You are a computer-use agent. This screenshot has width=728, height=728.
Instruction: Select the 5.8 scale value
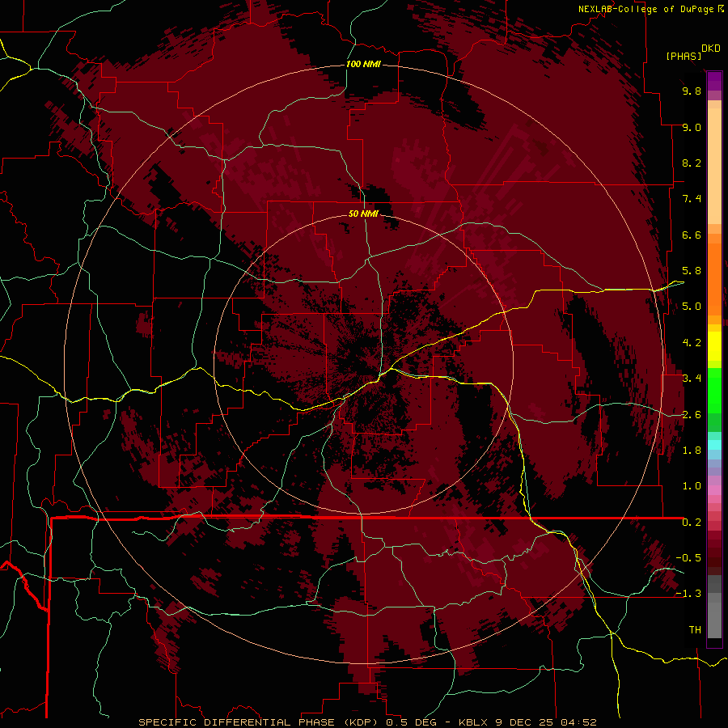click(x=692, y=271)
